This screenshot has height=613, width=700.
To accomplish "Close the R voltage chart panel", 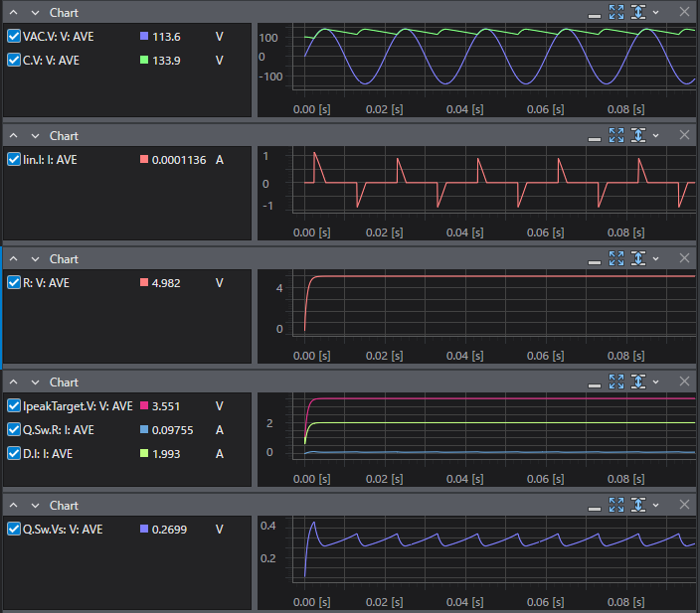I will point(684,258).
